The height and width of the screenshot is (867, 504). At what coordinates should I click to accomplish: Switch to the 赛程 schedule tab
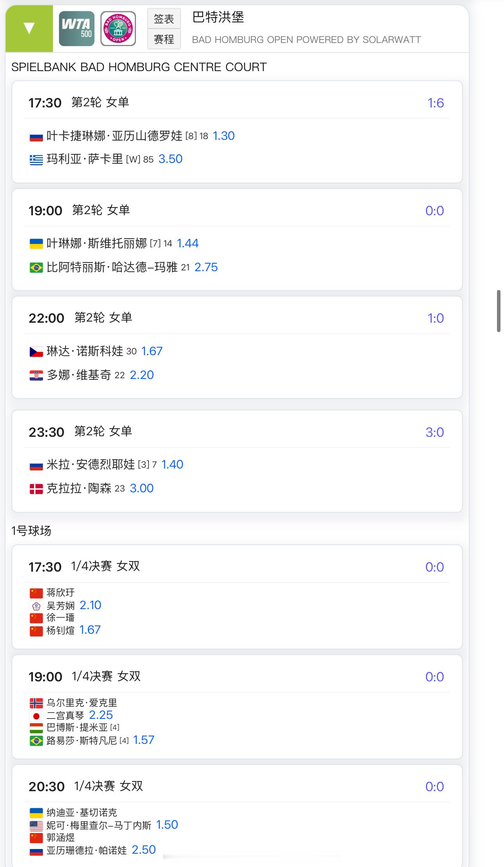pos(164,39)
